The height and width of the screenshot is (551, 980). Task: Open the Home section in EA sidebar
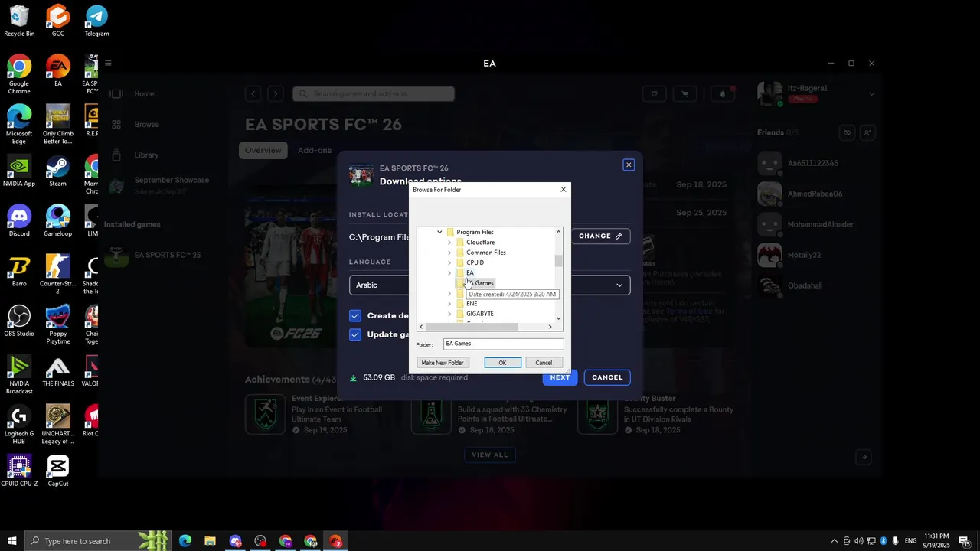[144, 94]
